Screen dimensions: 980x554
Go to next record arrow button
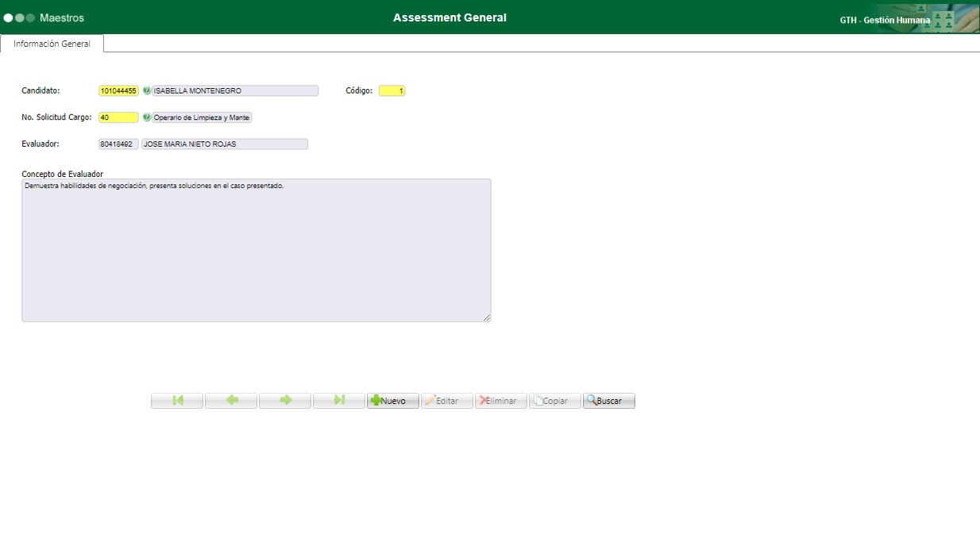pyautogui.click(x=285, y=401)
